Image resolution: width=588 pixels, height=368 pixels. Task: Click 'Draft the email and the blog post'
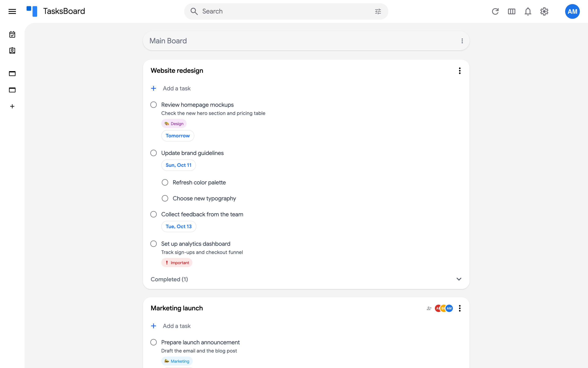(199, 351)
